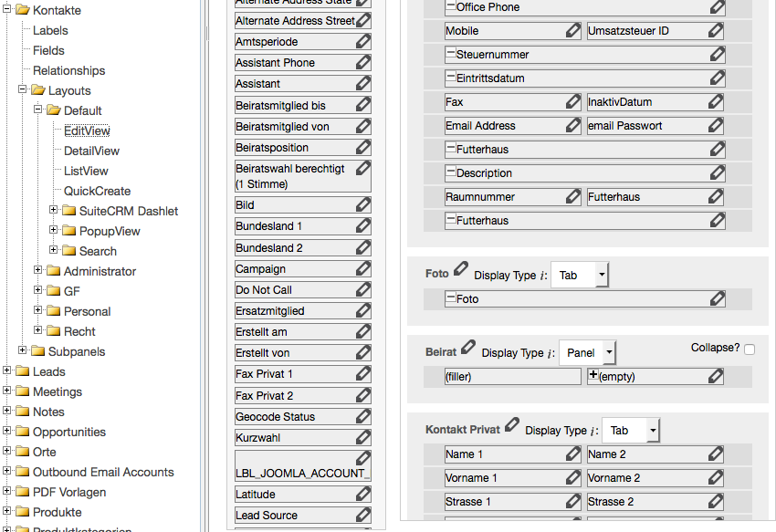Open the EditView layout
The width and height of the screenshot is (776, 532).
coord(87,130)
